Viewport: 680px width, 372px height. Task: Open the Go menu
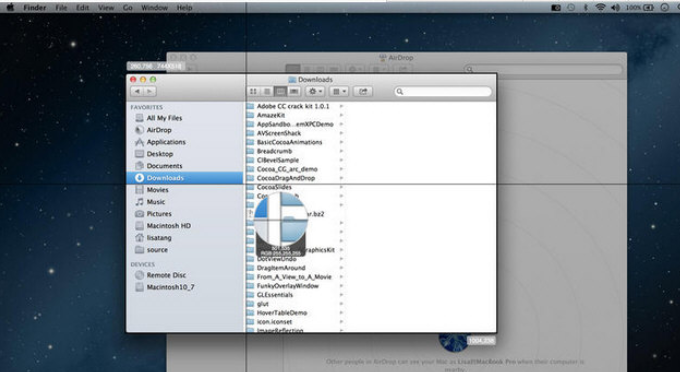pyautogui.click(x=128, y=8)
